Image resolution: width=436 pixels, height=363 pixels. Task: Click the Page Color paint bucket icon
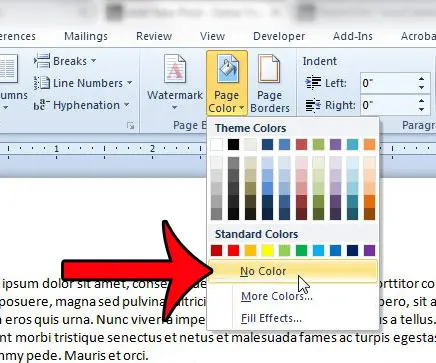pyautogui.click(x=227, y=69)
